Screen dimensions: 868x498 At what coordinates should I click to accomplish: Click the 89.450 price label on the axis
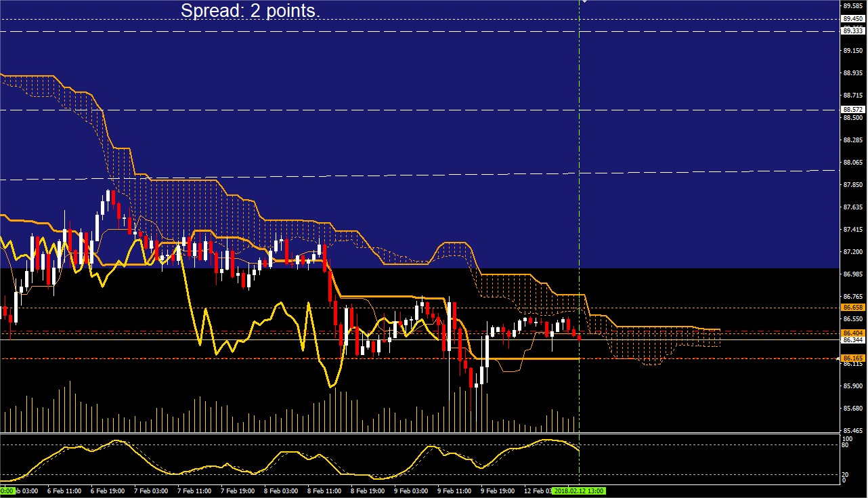(852, 19)
